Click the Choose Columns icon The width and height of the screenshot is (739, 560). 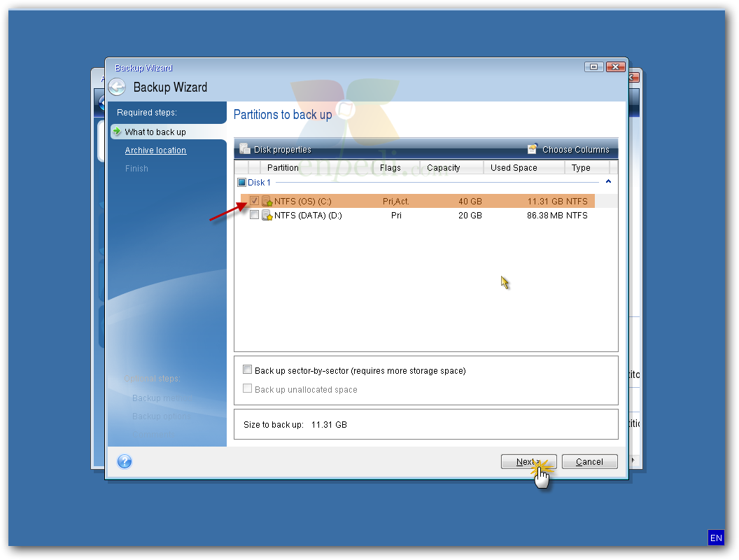[533, 149]
